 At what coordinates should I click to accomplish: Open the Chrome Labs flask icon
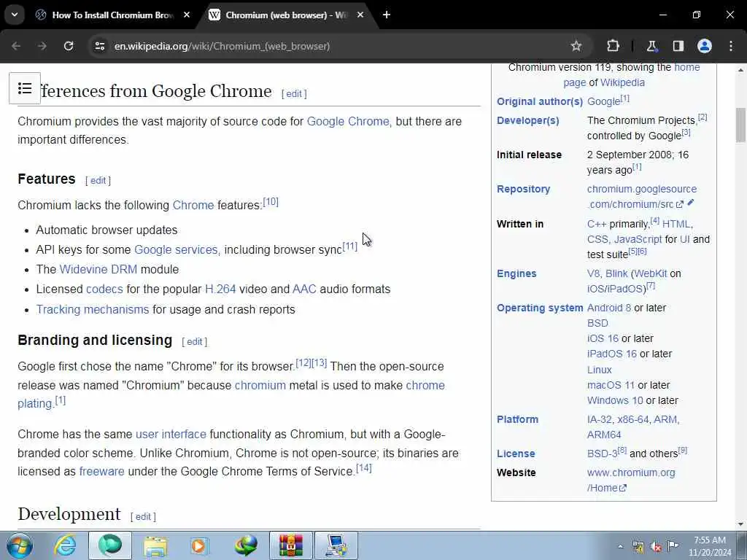tap(651, 46)
